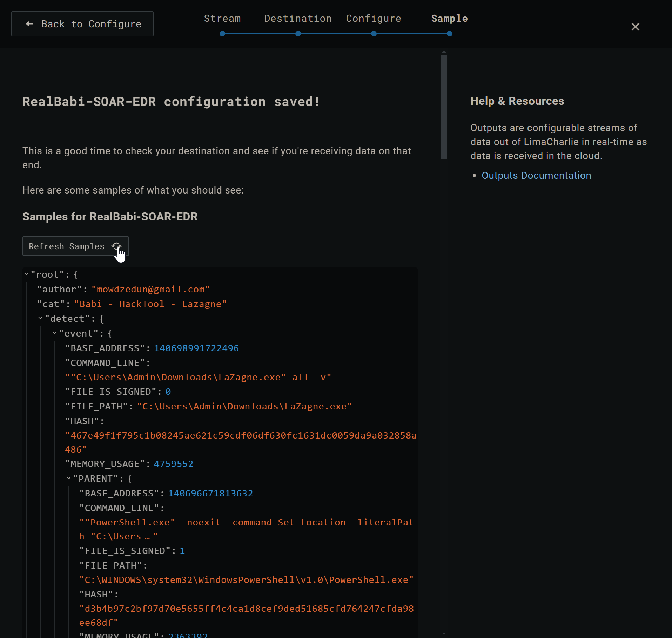Close the output wizard with X
The image size is (672, 638).
635,27
